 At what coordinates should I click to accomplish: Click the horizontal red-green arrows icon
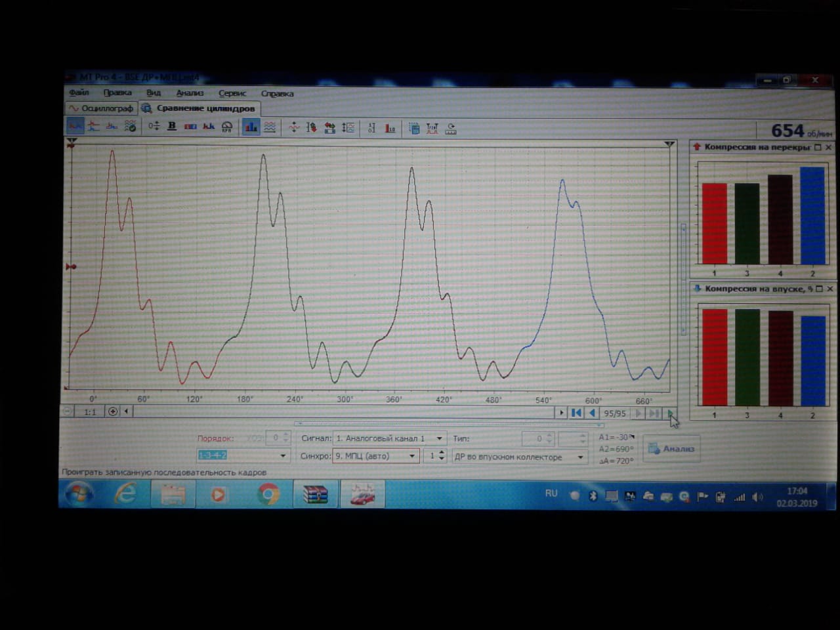click(329, 128)
